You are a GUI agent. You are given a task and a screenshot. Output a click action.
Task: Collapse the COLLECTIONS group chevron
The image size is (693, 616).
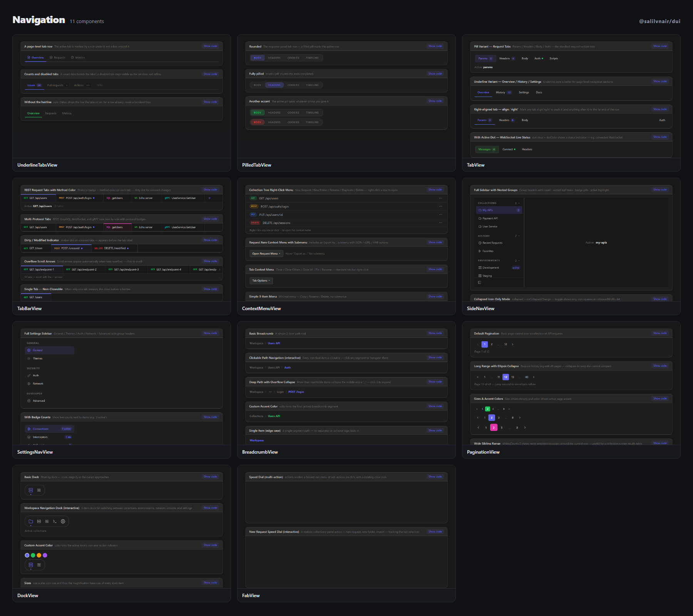(519, 203)
